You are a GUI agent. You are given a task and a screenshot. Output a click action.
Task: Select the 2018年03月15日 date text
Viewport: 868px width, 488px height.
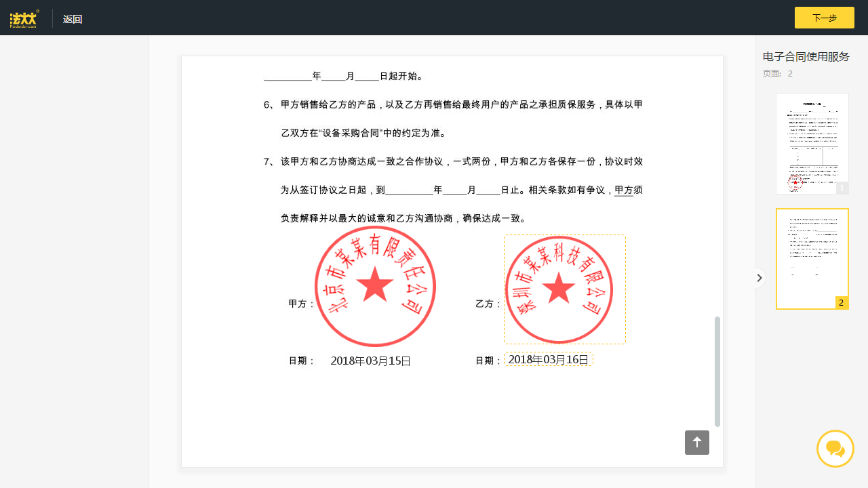(370, 360)
